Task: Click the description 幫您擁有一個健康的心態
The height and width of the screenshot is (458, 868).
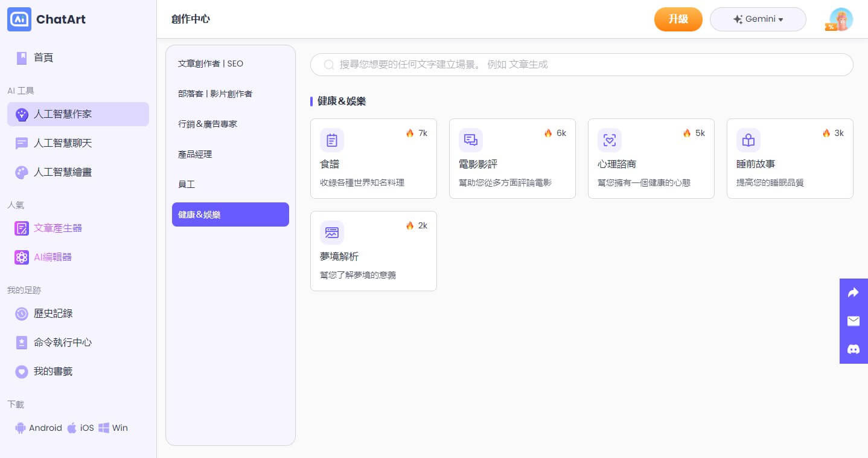Action: (644, 182)
